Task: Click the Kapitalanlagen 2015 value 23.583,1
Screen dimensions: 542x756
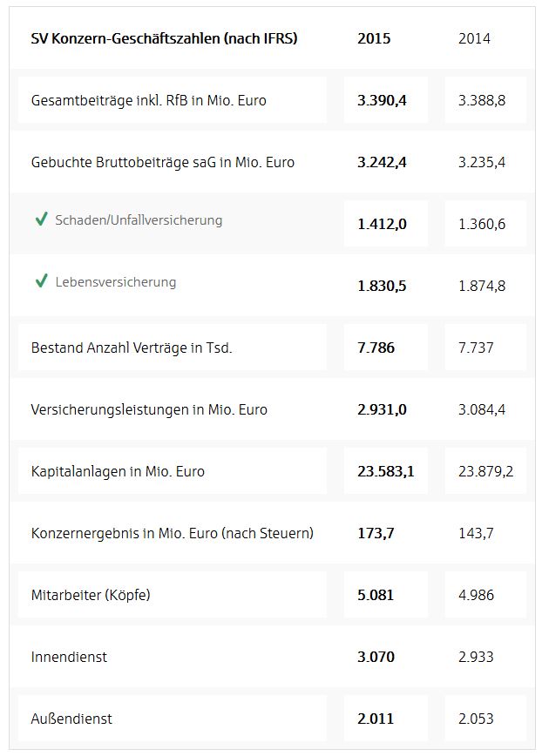Action: [385, 471]
